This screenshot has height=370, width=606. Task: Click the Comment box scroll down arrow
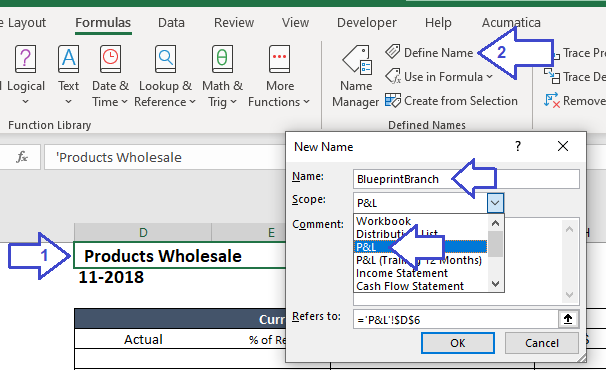coord(569,295)
